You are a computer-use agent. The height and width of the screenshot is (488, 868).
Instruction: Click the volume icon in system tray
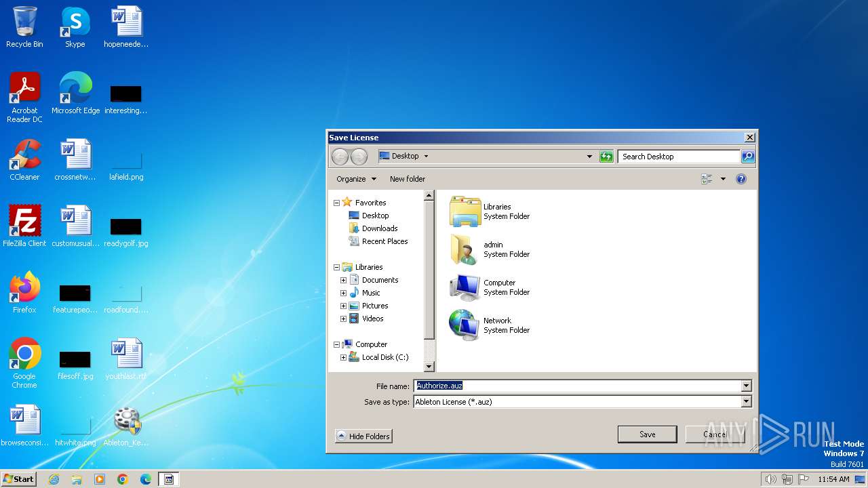(770, 479)
